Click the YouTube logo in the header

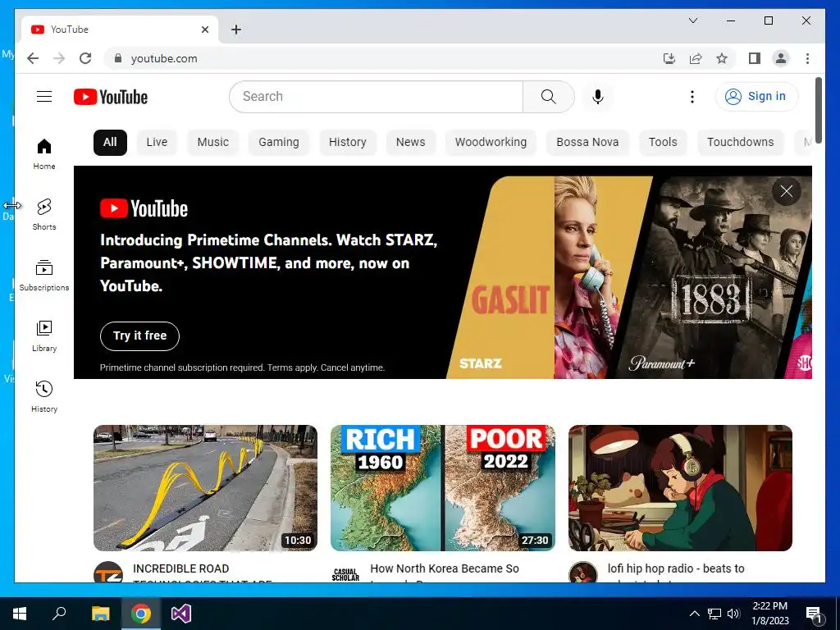[x=111, y=97]
